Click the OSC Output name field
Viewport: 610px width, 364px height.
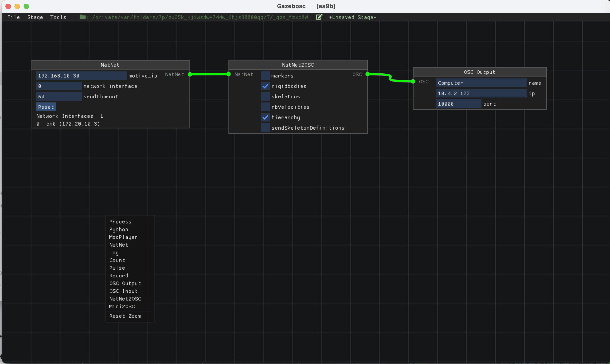481,83
